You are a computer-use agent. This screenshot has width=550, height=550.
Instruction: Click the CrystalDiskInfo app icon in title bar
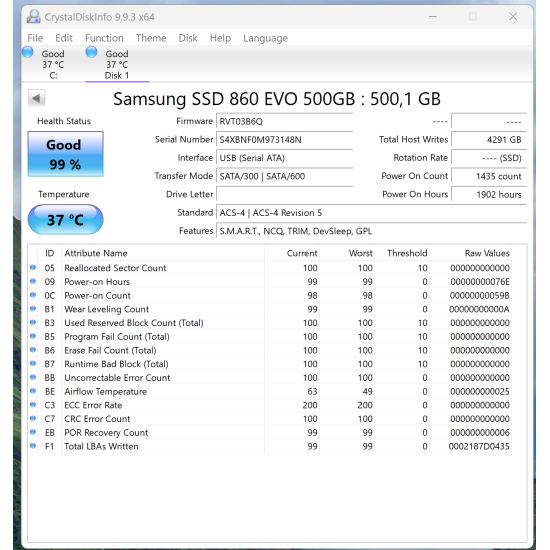pyautogui.click(x=34, y=16)
